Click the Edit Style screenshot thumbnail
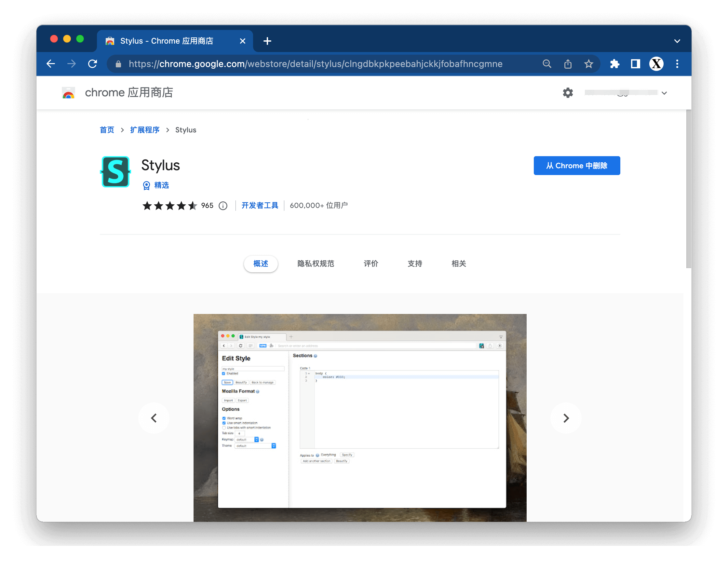 tap(360, 418)
